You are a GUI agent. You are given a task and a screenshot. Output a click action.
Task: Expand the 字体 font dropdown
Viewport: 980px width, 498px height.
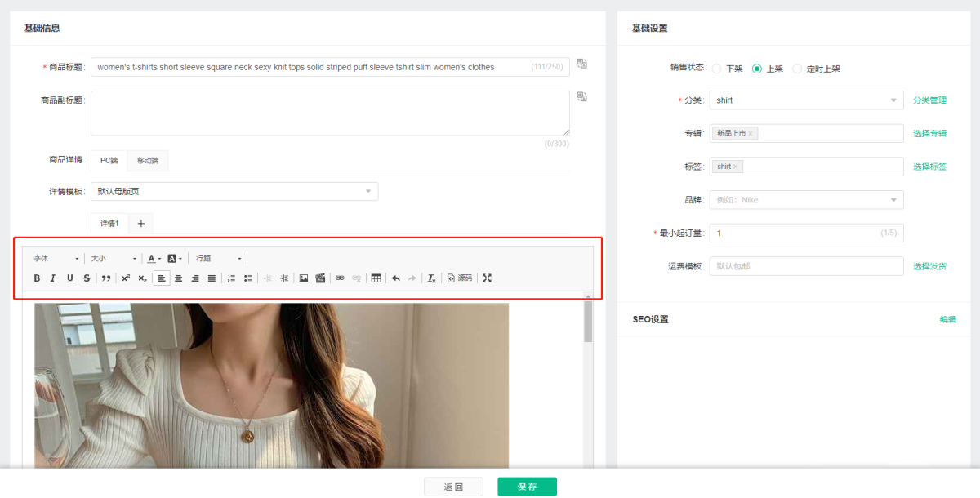pos(56,258)
